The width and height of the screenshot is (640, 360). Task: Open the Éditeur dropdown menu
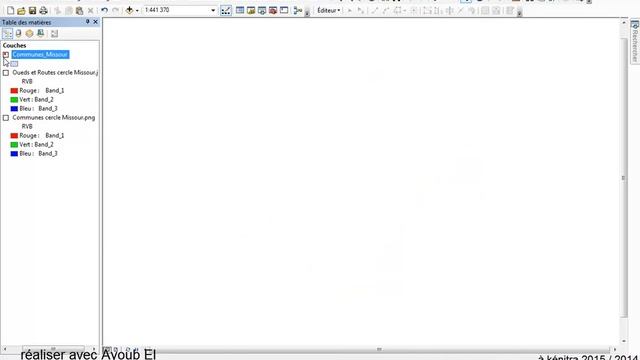[329, 10]
